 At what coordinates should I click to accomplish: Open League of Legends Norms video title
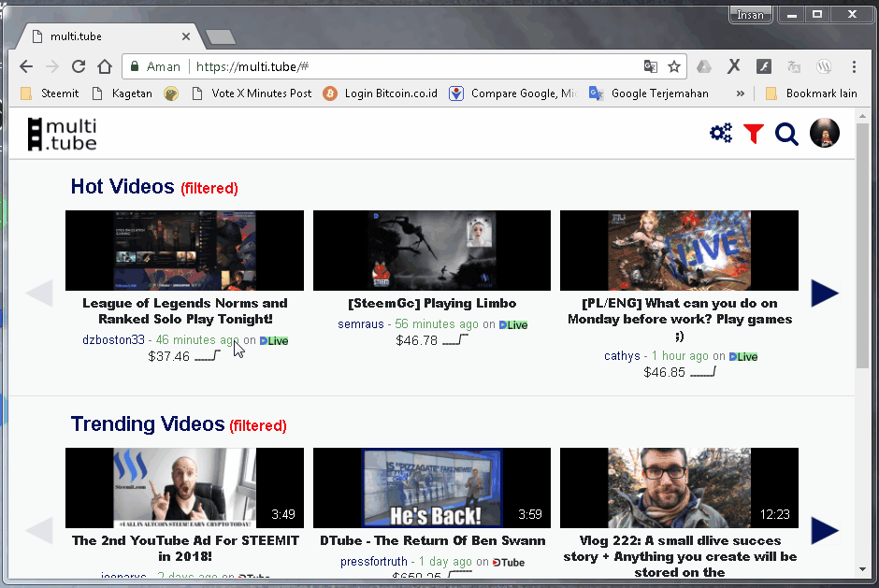[x=185, y=311]
